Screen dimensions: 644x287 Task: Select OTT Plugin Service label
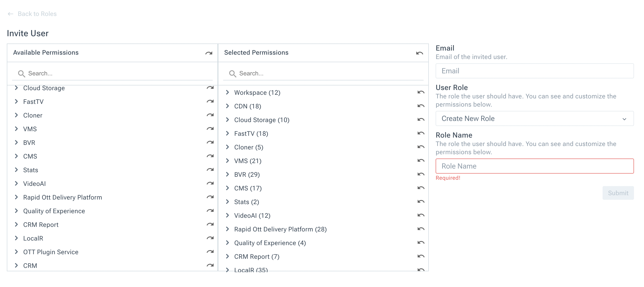pyautogui.click(x=51, y=252)
